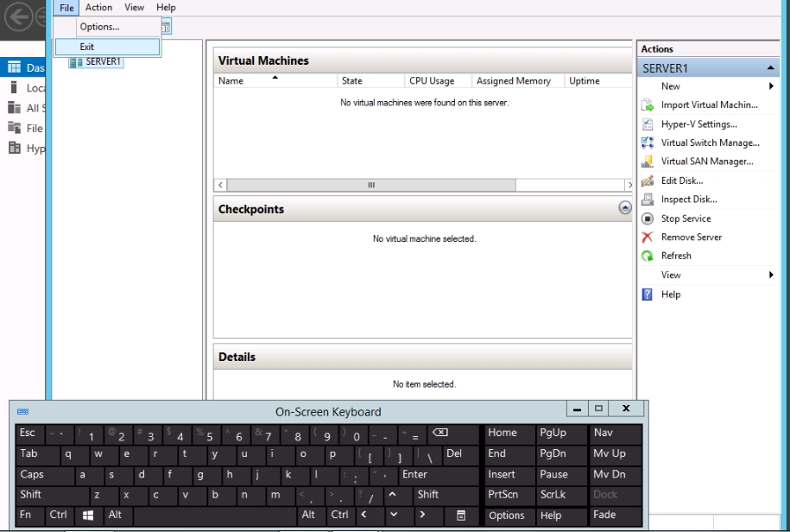The width and height of the screenshot is (790, 532).
Task: Click the Virtual SAN Manager icon
Action: [x=647, y=161]
